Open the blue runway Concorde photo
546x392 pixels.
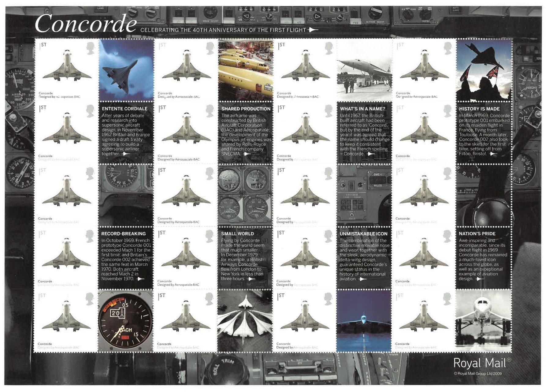click(364, 321)
